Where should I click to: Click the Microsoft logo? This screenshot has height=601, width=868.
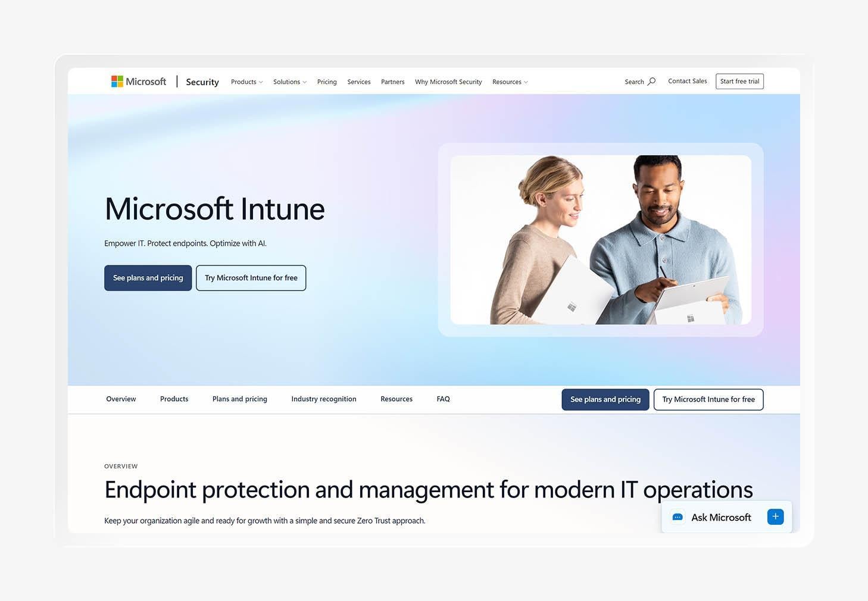139,82
